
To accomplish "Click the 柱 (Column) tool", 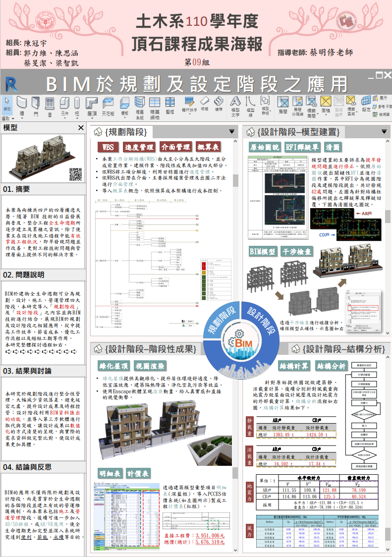I will (77, 107).
